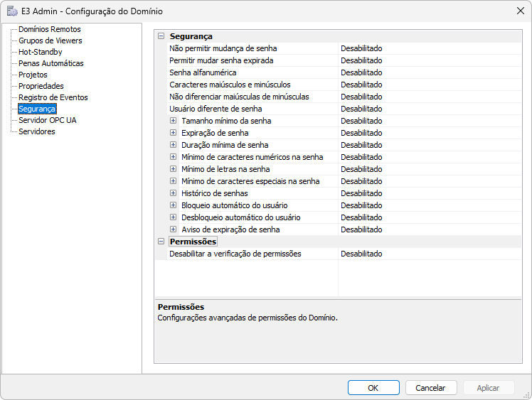
Task: Click Desabilitar a verificação de permissões value
Action: (361, 254)
